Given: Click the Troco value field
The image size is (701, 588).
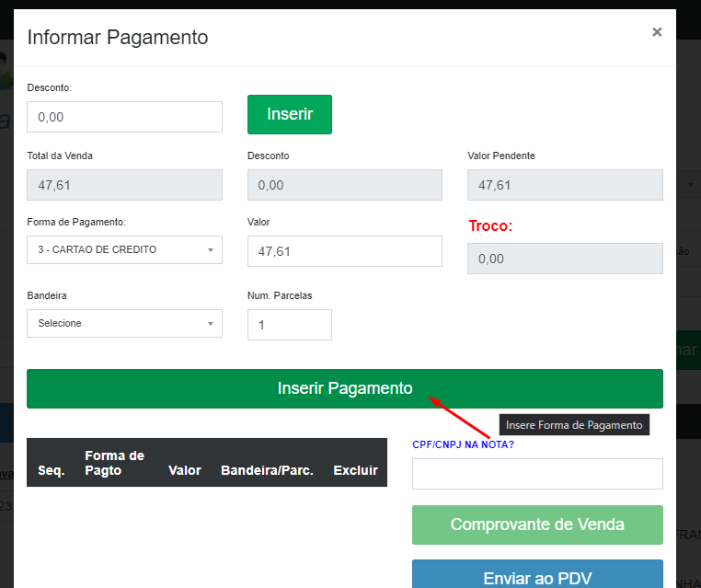Looking at the screenshot, I should [564, 259].
